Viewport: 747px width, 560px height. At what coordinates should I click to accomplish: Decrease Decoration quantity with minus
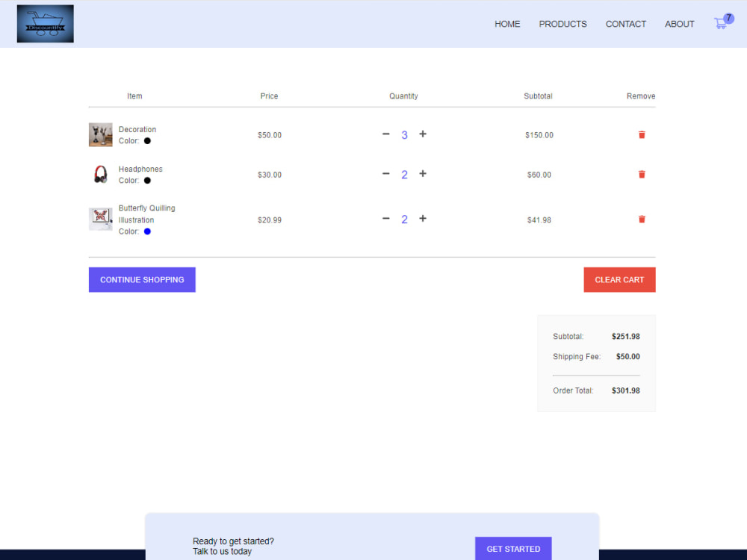point(386,134)
